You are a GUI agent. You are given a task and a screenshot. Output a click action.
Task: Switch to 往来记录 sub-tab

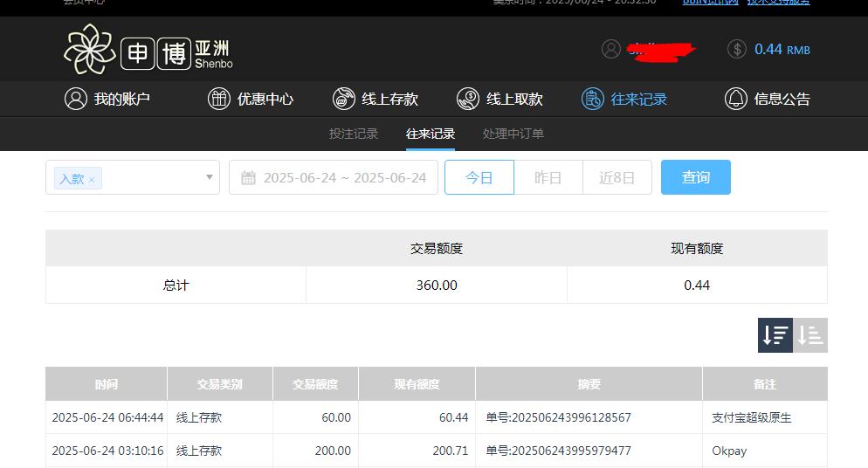coord(431,134)
